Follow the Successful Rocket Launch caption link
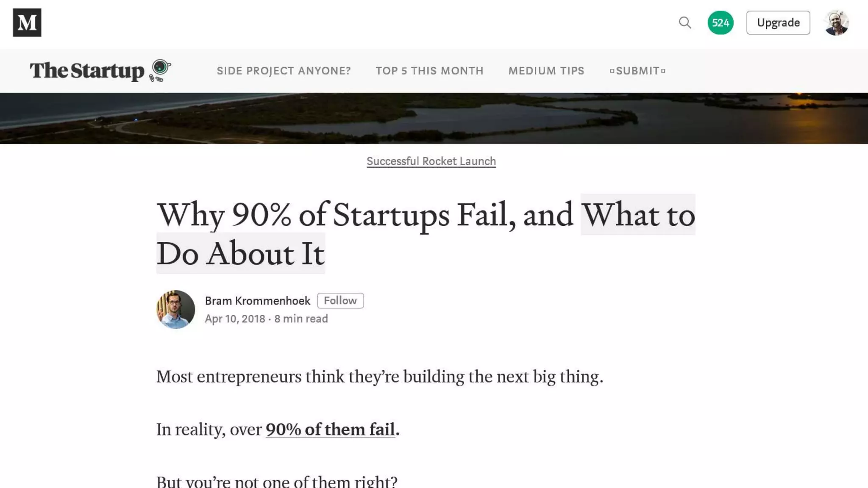 point(431,161)
